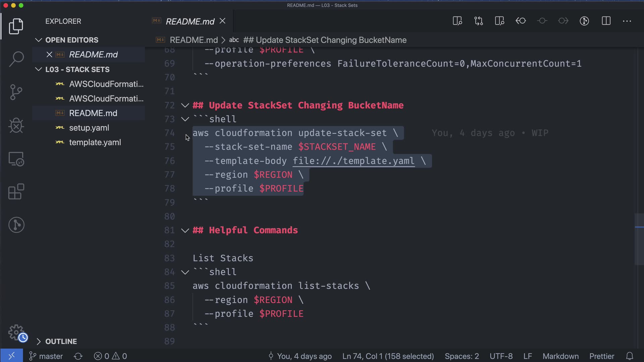Open Source Control view
The height and width of the screenshot is (362, 644).
pos(16,92)
